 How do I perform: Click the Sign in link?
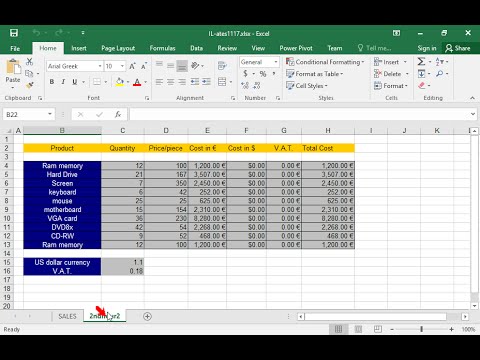pos(427,48)
